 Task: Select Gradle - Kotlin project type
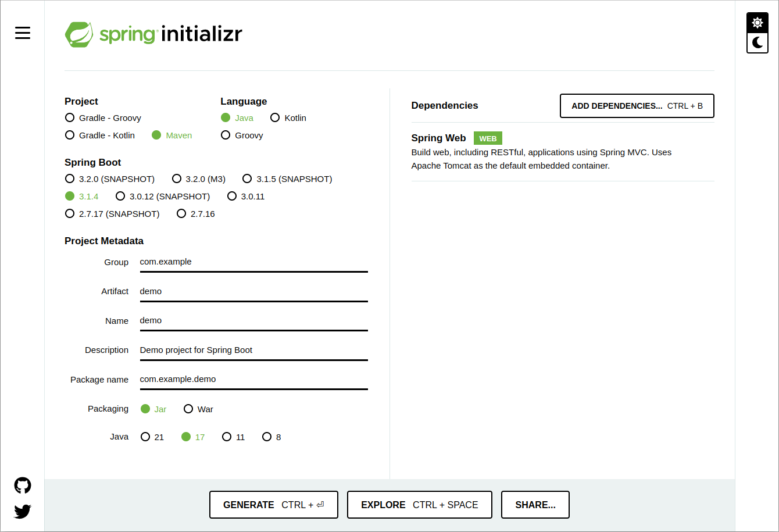tap(100, 135)
